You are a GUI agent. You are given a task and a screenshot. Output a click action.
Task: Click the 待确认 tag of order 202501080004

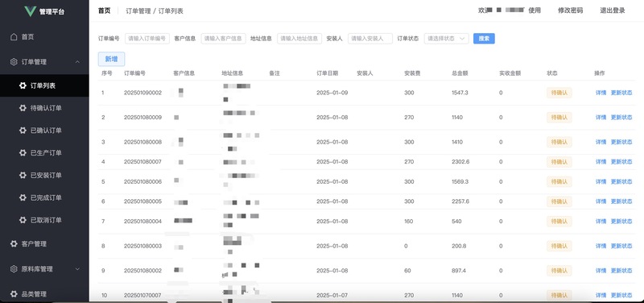pos(559,221)
